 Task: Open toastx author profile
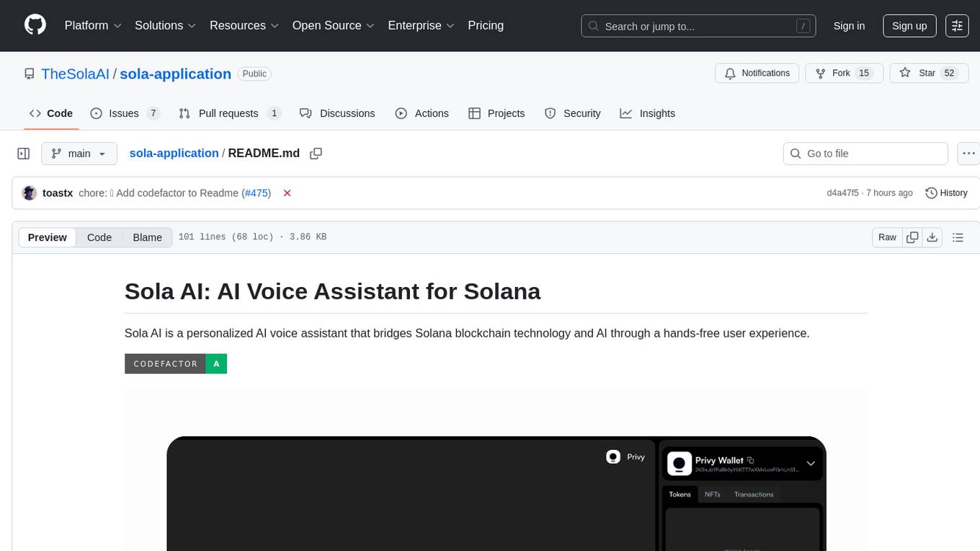point(58,193)
